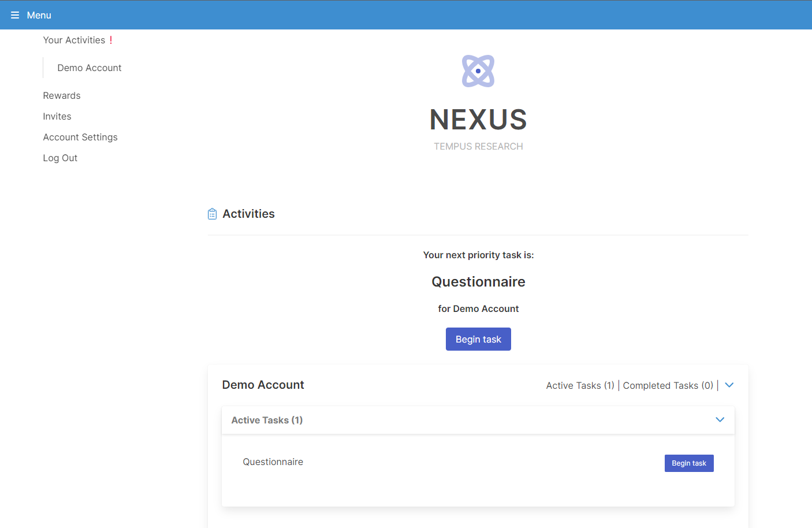Click the clipboard icon beside Activities
This screenshot has width=812, height=528.
point(211,213)
